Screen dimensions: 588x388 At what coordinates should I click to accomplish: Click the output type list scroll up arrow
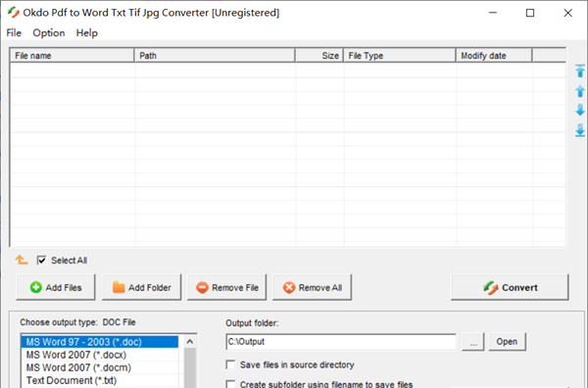click(190, 342)
